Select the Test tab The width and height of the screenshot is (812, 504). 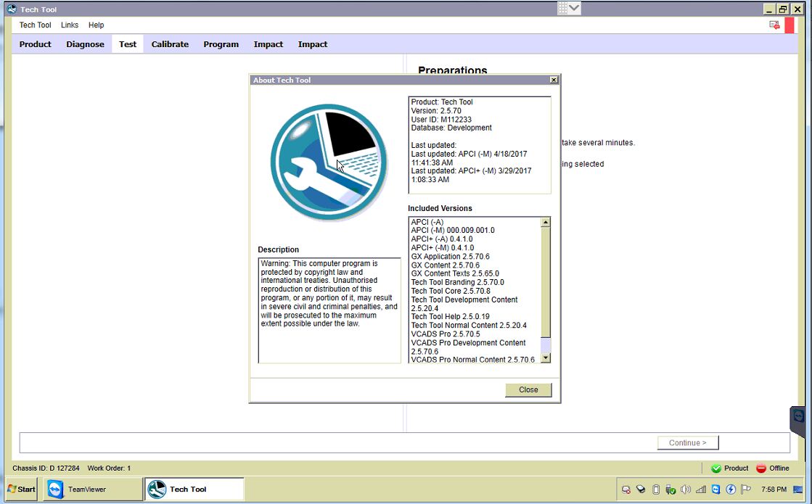(128, 44)
